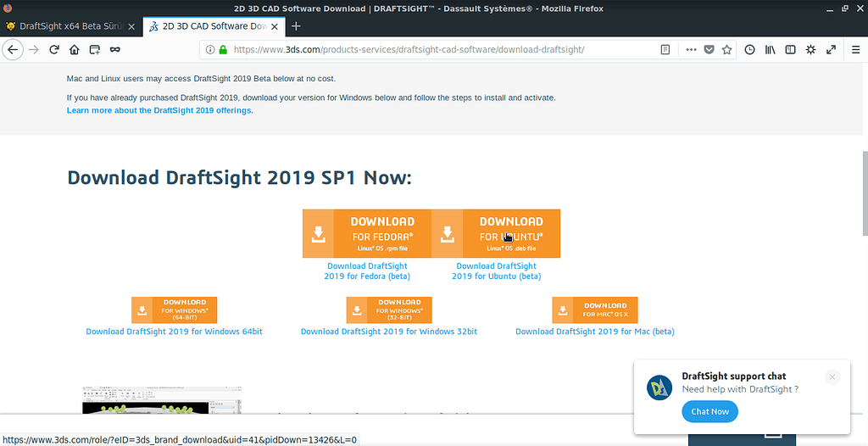Image resolution: width=868 pixels, height=446 pixels.
Task: Open a new tab with plus button
Action: [x=296, y=26]
